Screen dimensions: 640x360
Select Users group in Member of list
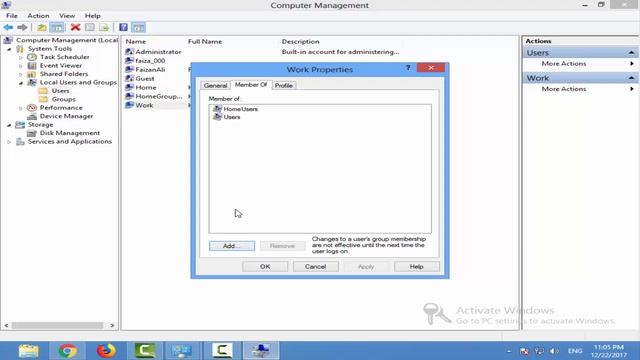pos(227,117)
